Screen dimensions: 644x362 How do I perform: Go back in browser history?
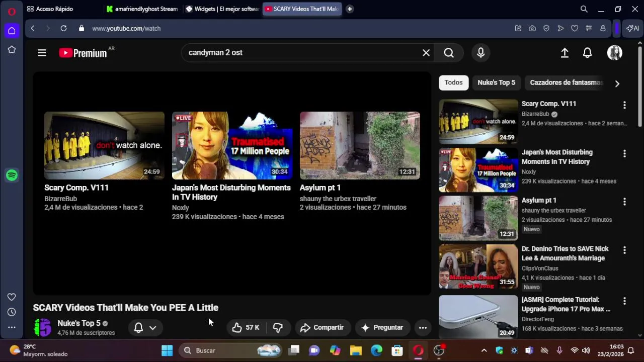33,28
